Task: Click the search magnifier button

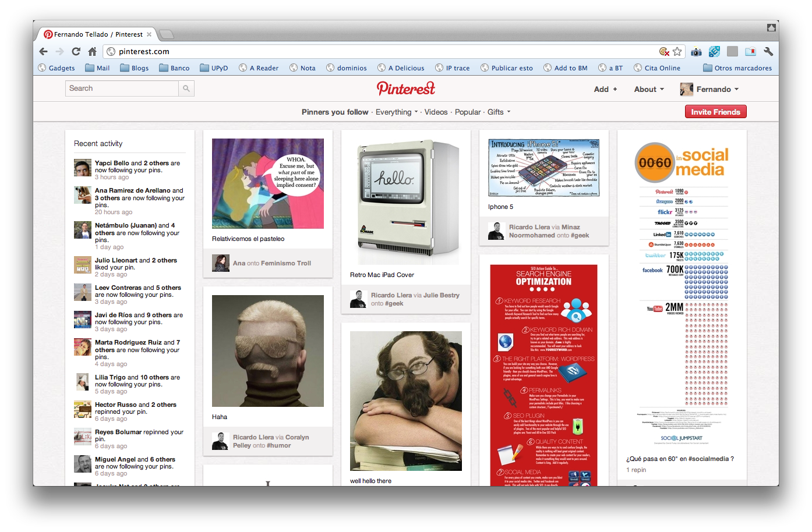Action: (x=186, y=88)
